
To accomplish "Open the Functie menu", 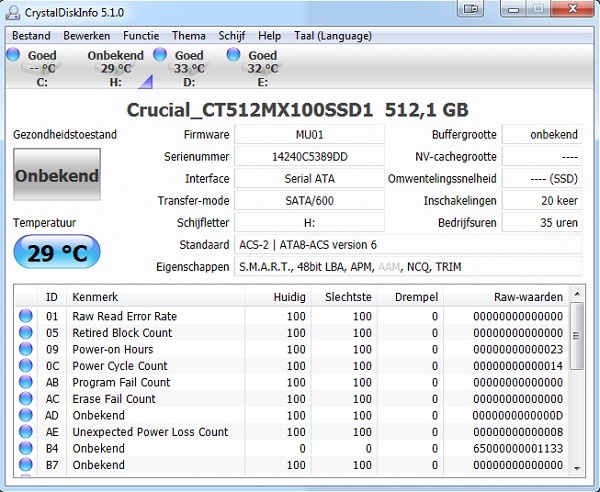I will [x=141, y=36].
